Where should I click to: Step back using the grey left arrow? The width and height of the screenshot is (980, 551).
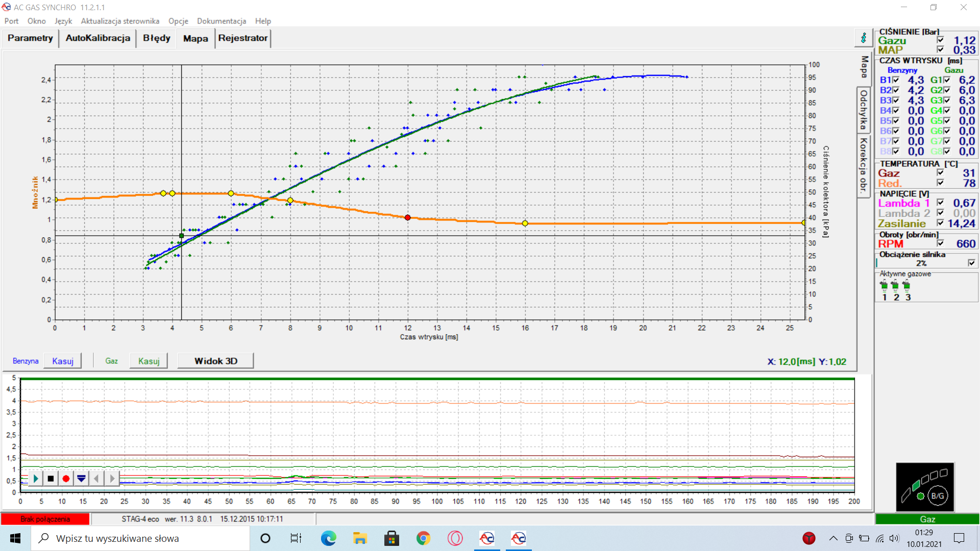[x=96, y=479]
